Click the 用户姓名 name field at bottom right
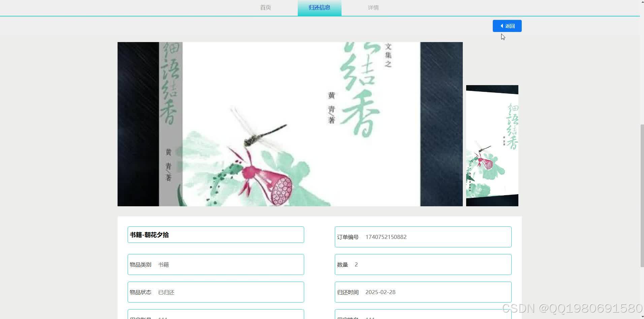 423,316
